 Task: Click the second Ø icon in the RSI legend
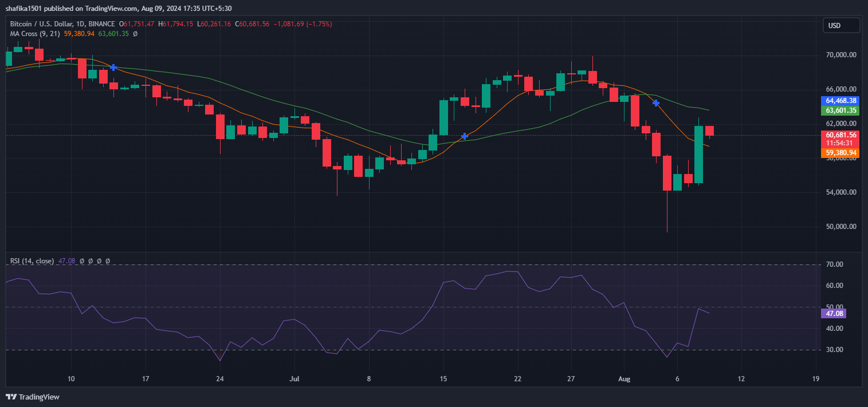tap(91, 261)
